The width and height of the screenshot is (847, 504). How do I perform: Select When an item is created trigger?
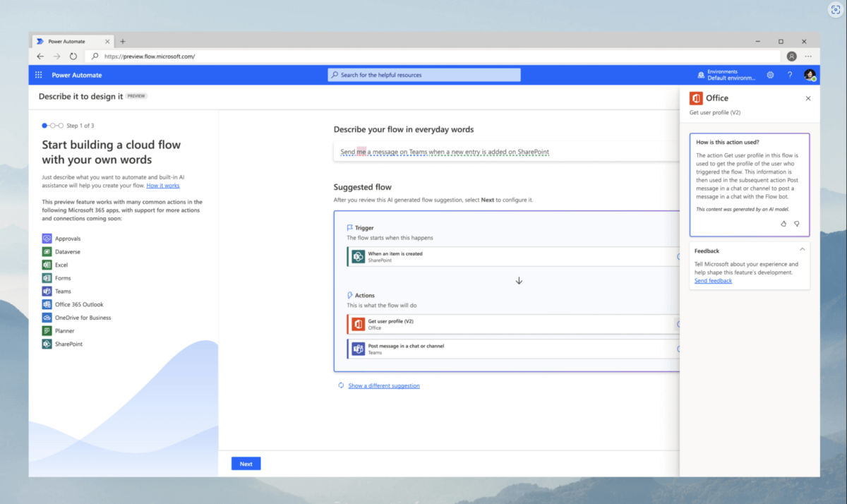(513, 257)
